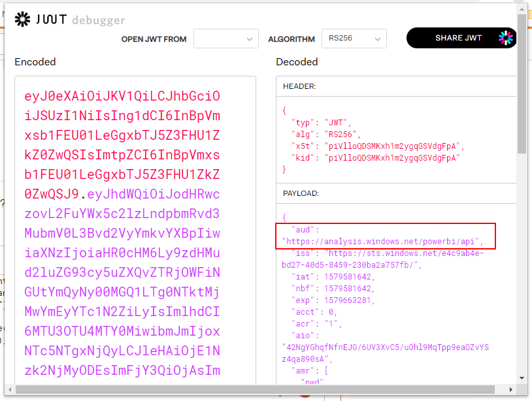Click the "typ": "JWT" header line
This screenshot has width=532, height=401.
(321, 122)
